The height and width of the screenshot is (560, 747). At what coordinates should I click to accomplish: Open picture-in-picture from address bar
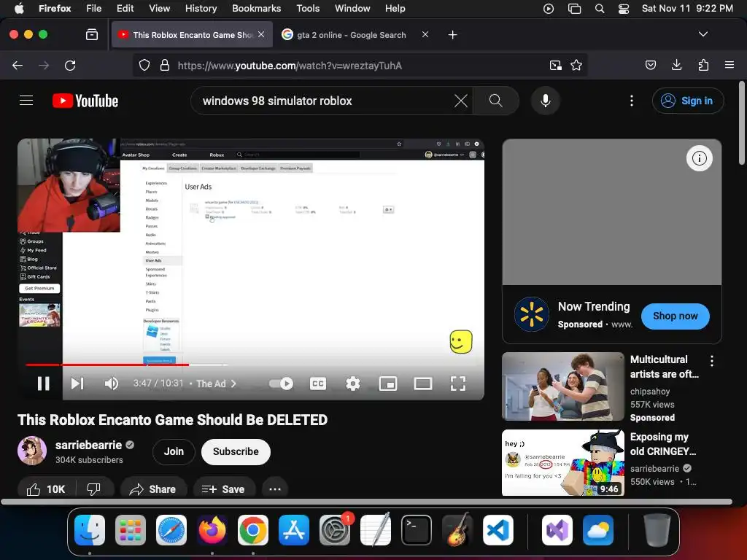(x=555, y=65)
